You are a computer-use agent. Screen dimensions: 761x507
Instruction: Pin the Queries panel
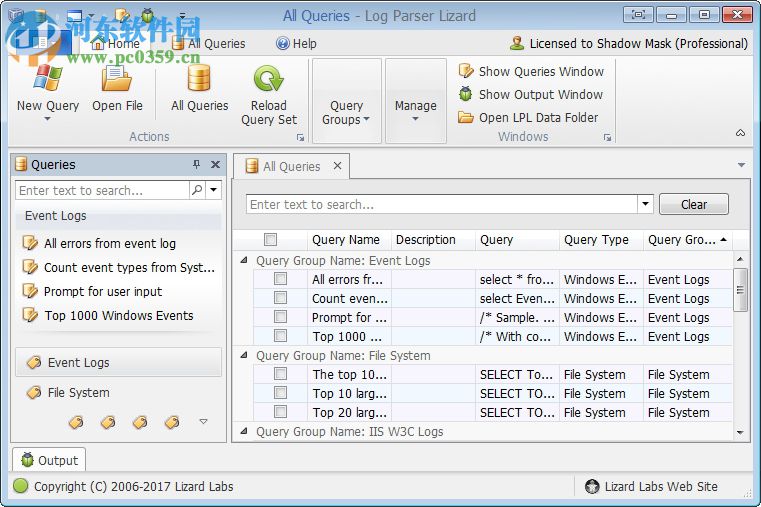(196, 164)
